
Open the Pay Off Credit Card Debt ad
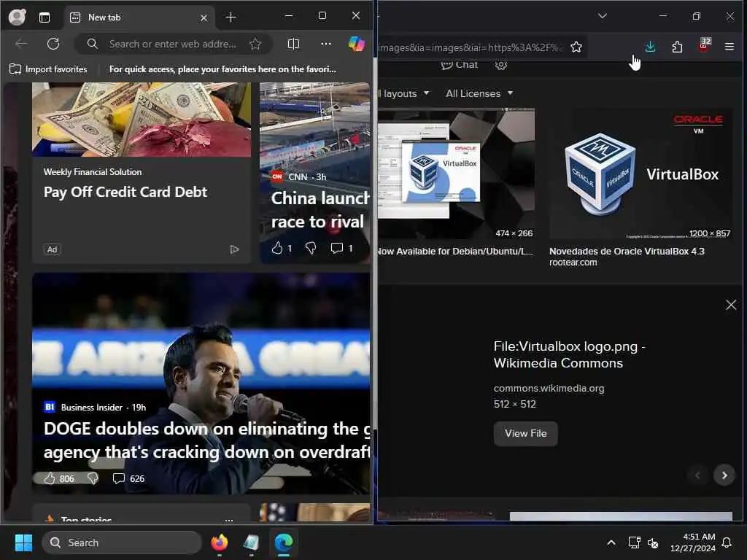pos(125,192)
